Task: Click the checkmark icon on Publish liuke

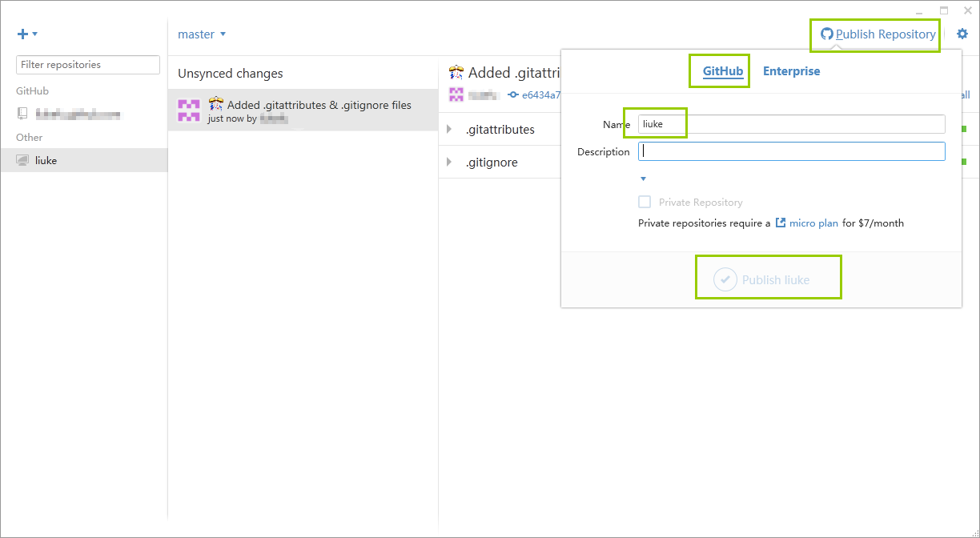Action: coord(725,279)
